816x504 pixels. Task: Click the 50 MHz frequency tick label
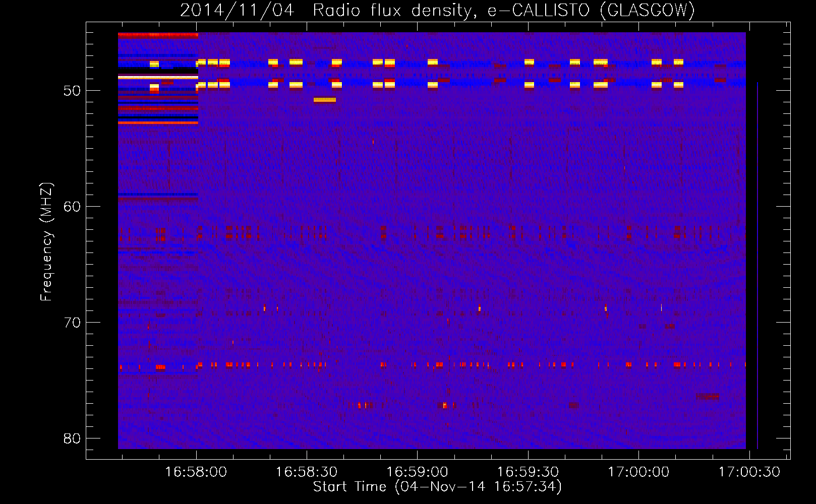tap(72, 91)
